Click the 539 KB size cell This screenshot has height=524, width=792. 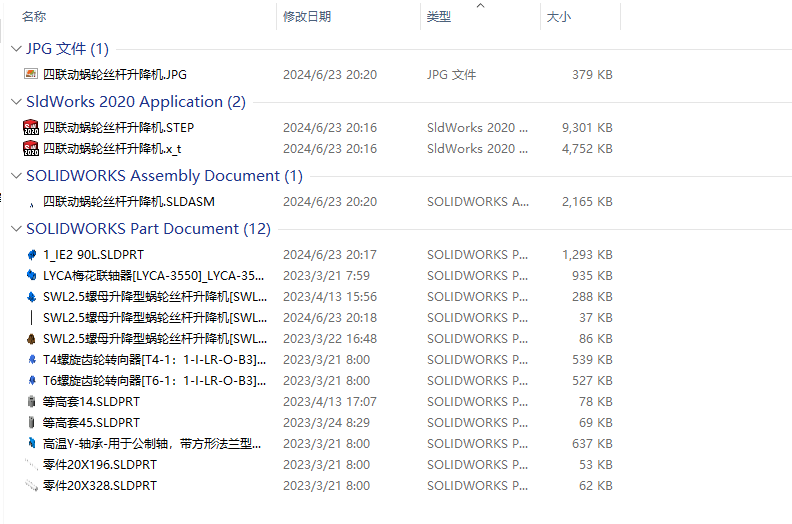point(592,360)
